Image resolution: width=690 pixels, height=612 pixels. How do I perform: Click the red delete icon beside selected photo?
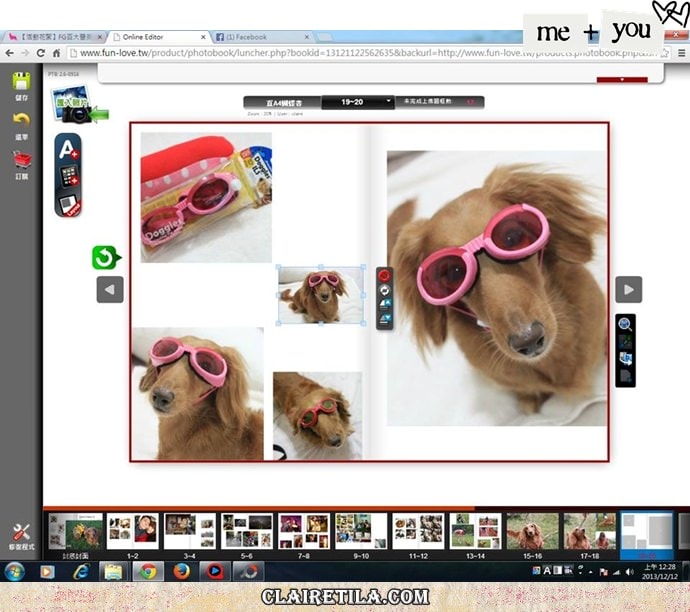[385, 276]
